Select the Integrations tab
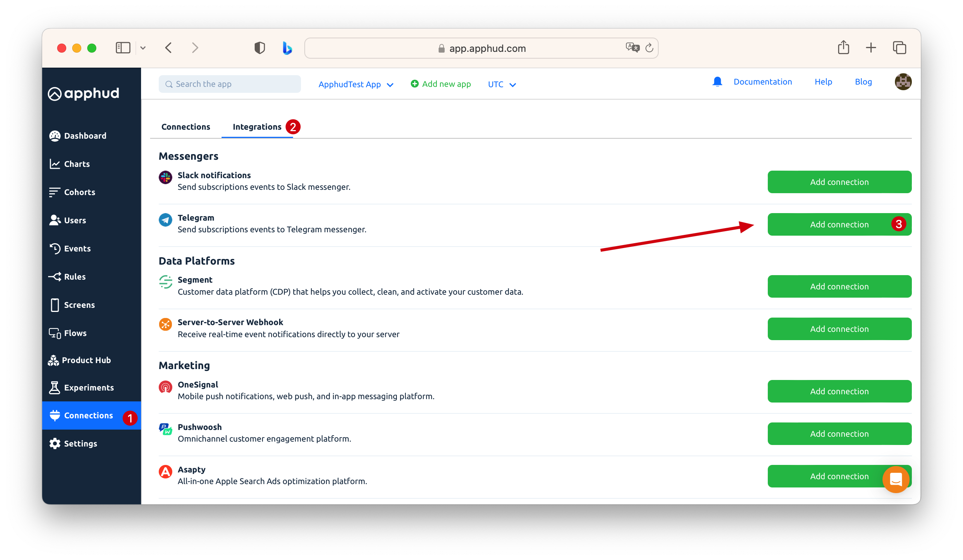 [257, 127]
